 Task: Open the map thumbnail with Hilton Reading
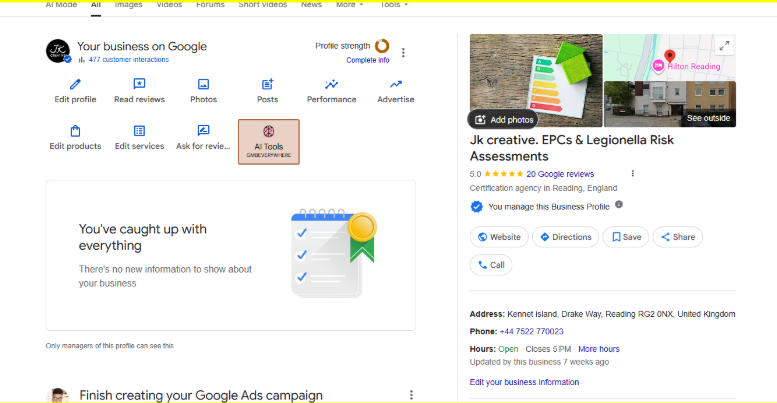(670, 57)
